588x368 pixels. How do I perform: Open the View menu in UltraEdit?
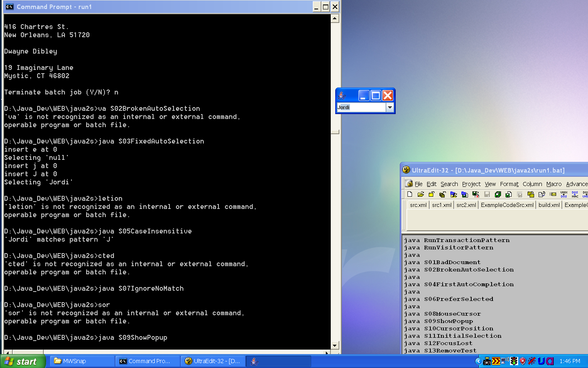[490, 184]
